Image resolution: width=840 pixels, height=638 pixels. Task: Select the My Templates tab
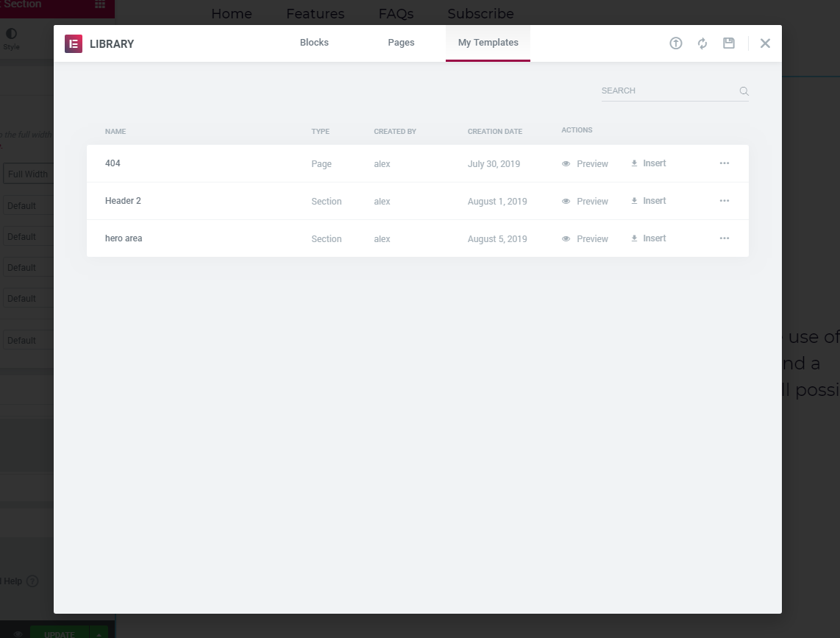coord(488,43)
